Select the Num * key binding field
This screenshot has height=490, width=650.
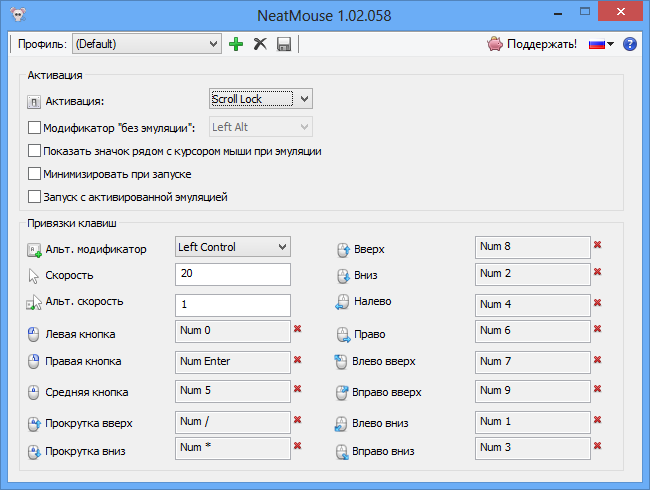coord(233,448)
